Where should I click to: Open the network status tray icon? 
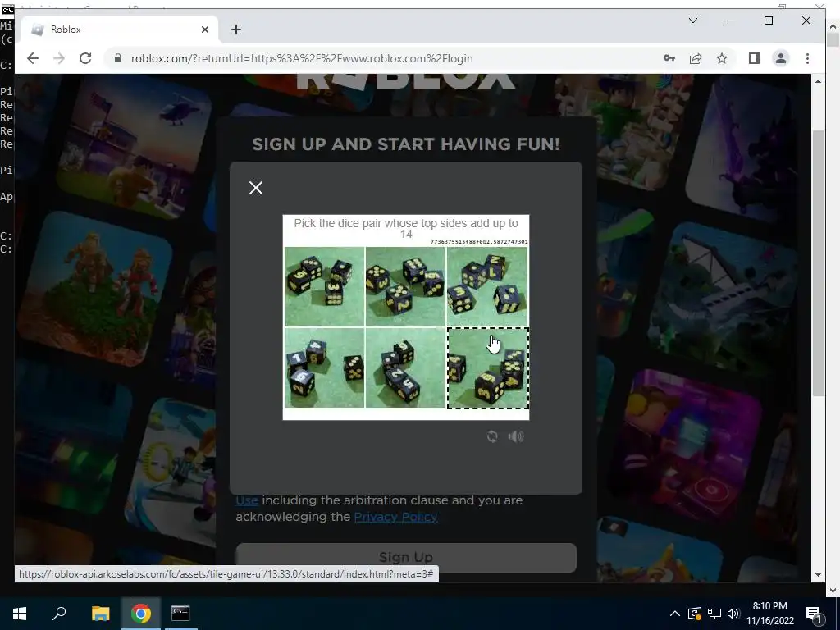click(714, 614)
